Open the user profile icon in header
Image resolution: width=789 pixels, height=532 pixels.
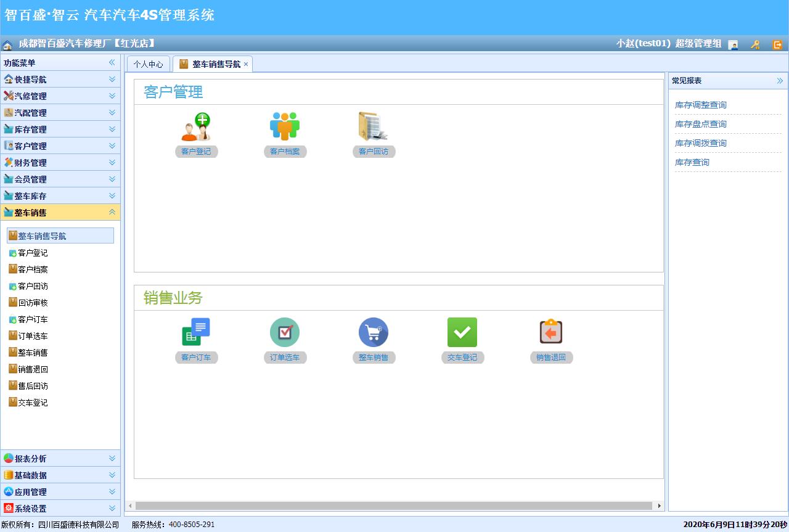[x=733, y=44]
